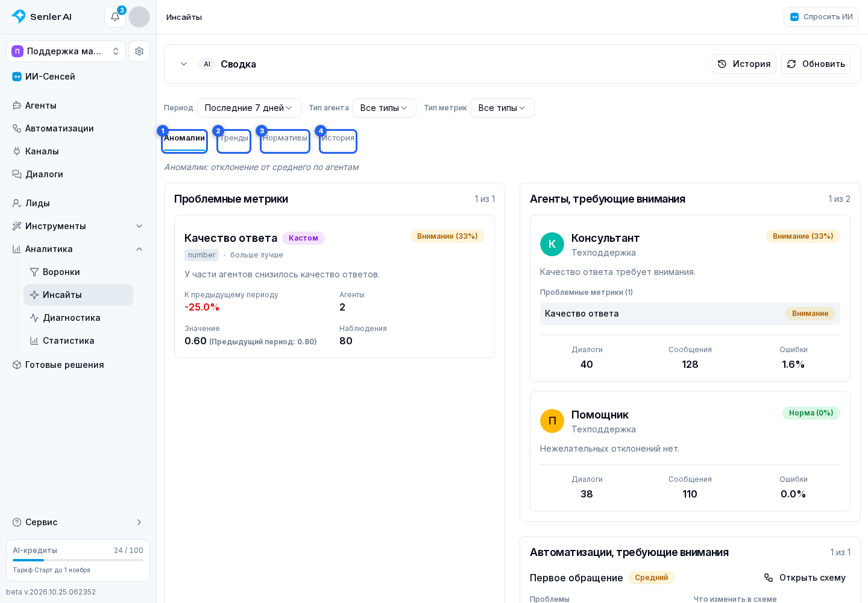Switch to the История tab
The width and height of the screenshot is (868, 603).
point(338,141)
